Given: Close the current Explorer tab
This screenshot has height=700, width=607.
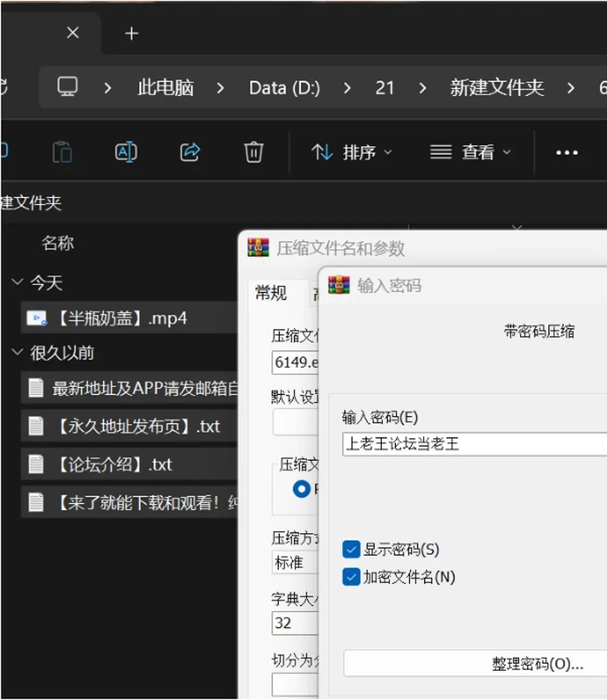Looking at the screenshot, I should (73, 33).
